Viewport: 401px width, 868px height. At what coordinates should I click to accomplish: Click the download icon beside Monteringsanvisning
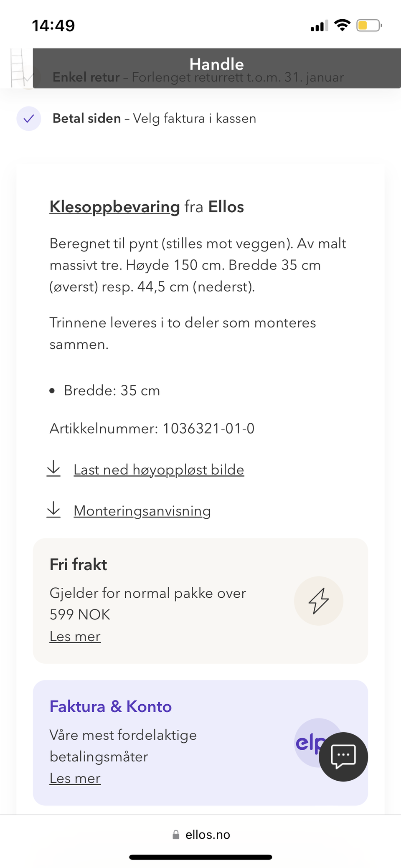pos(53,510)
